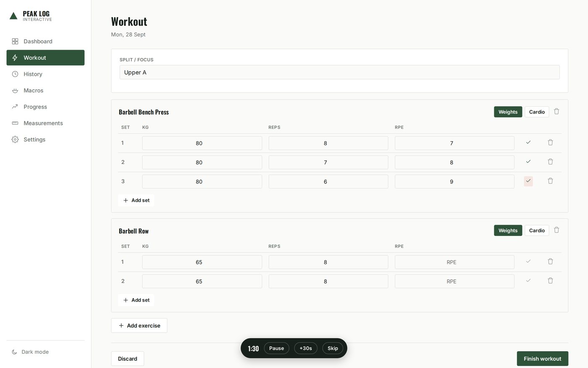Edit RPE value 8 in Bench Press set 2
The width and height of the screenshot is (588, 368).
click(x=454, y=162)
